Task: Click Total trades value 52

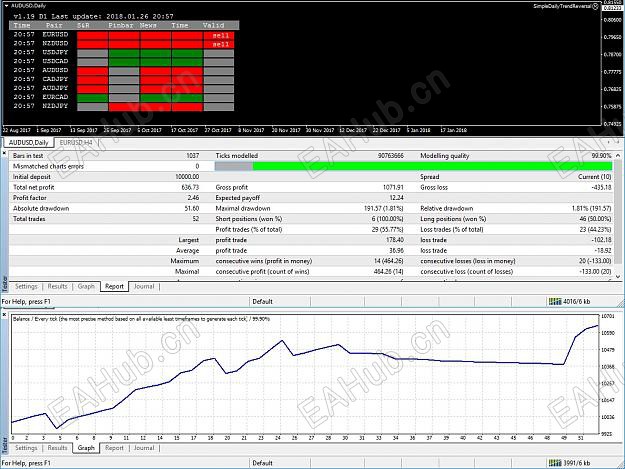Action: 196,219
